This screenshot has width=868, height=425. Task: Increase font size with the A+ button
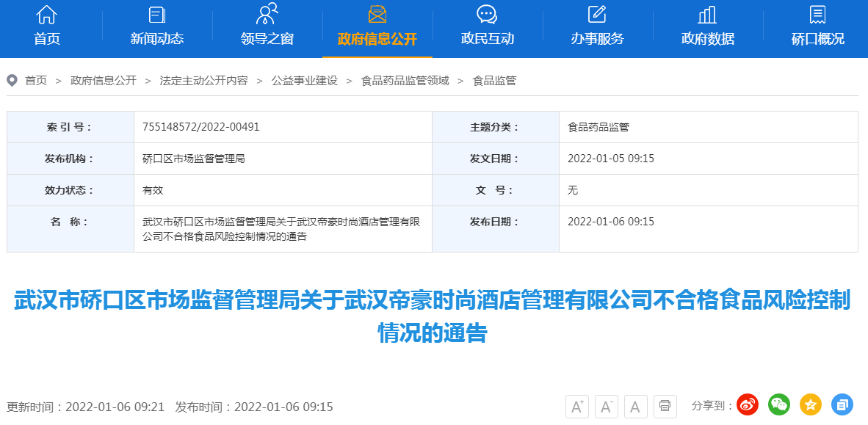pyautogui.click(x=576, y=406)
